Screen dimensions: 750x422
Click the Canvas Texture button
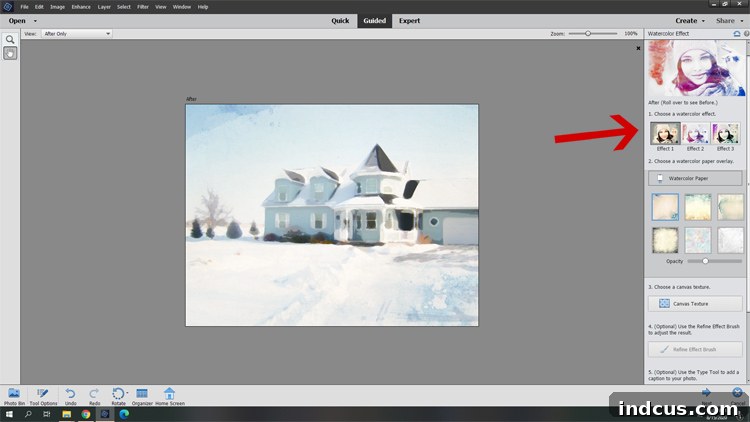point(695,304)
